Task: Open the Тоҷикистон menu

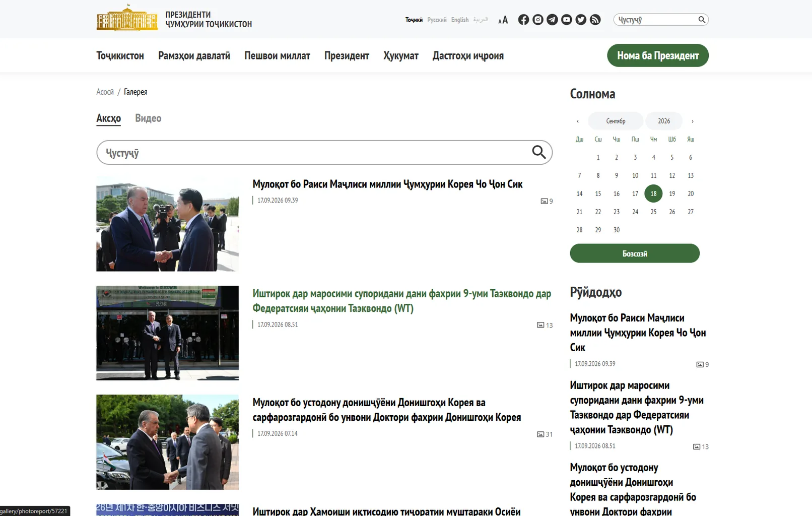Action: (x=120, y=55)
